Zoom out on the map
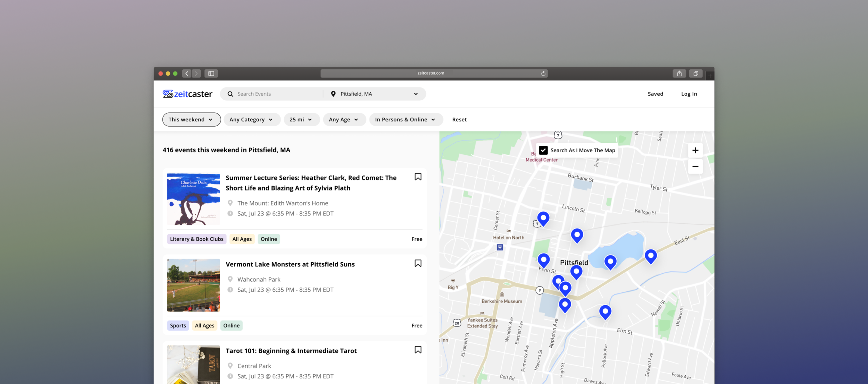The height and width of the screenshot is (384, 868). point(695,167)
